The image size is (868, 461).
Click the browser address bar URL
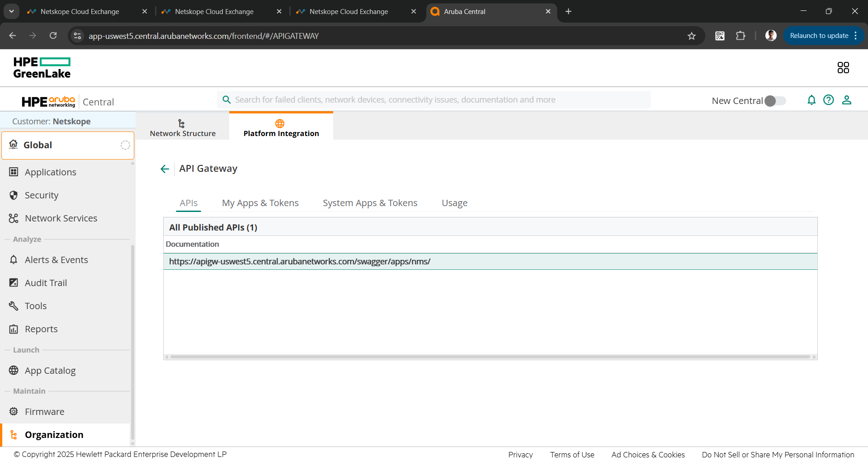(x=203, y=36)
